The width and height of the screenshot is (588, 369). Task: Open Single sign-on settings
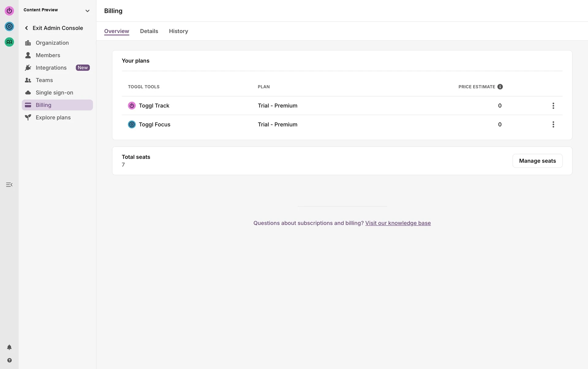pos(57,92)
